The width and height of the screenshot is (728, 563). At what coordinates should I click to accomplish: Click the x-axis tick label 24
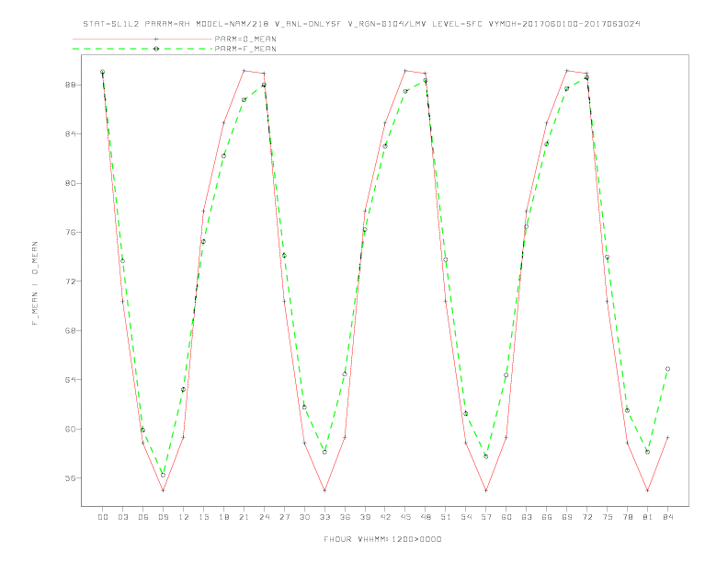[x=264, y=517]
